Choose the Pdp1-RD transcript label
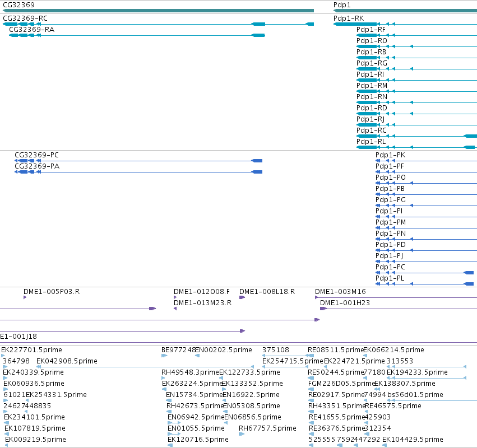The image size is (477, 448). pos(372,108)
